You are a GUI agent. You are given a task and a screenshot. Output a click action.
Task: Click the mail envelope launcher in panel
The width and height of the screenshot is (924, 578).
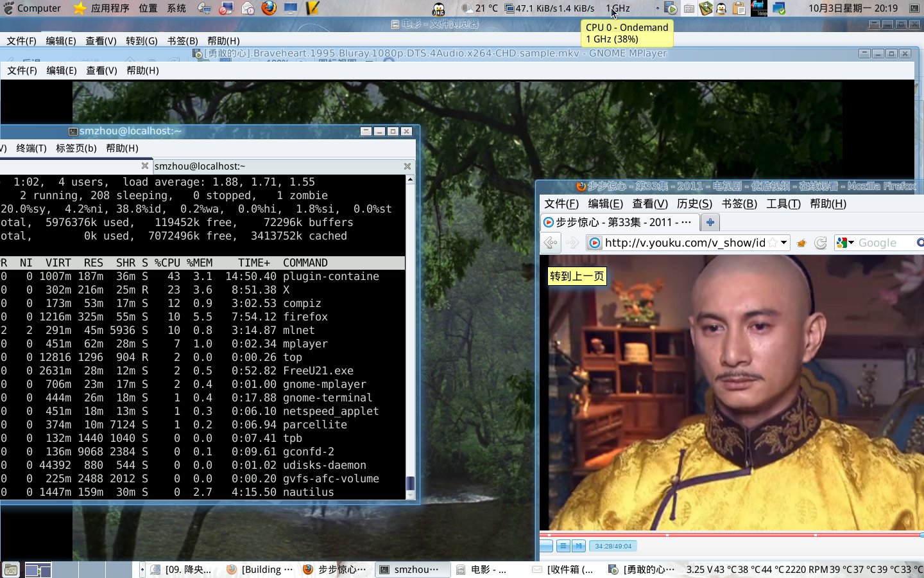(x=248, y=8)
